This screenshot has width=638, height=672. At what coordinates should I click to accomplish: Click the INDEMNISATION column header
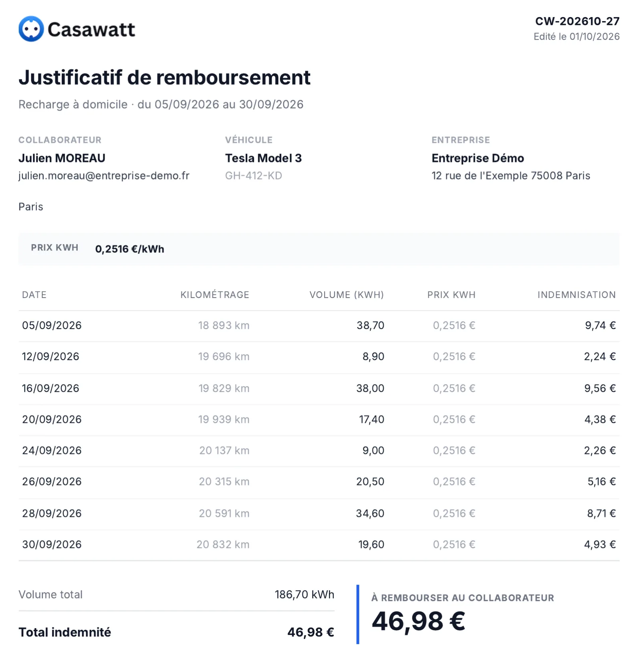click(x=577, y=295)
